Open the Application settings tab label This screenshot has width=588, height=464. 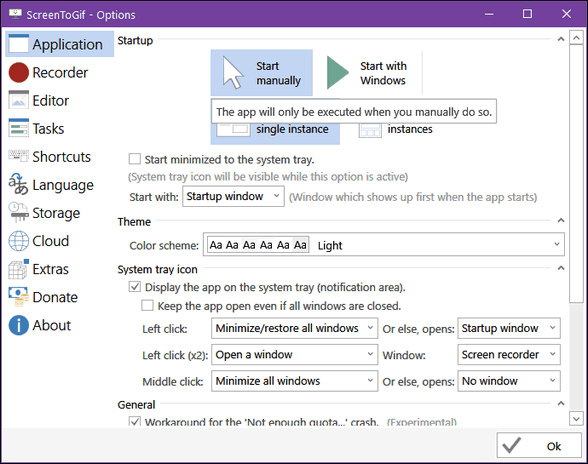pos(68,44)
